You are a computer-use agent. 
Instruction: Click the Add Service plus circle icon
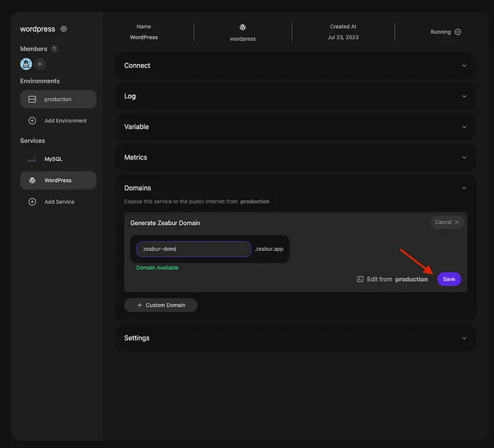(32, 202)
